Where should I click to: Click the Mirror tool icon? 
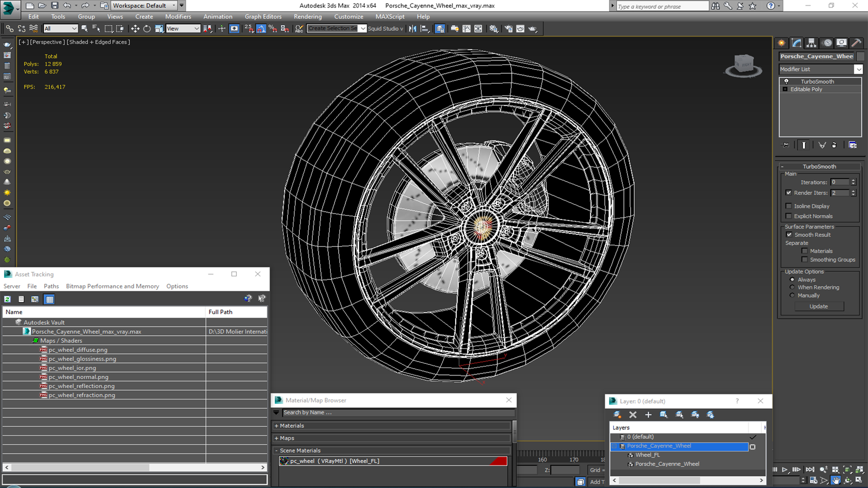(412, 28)
